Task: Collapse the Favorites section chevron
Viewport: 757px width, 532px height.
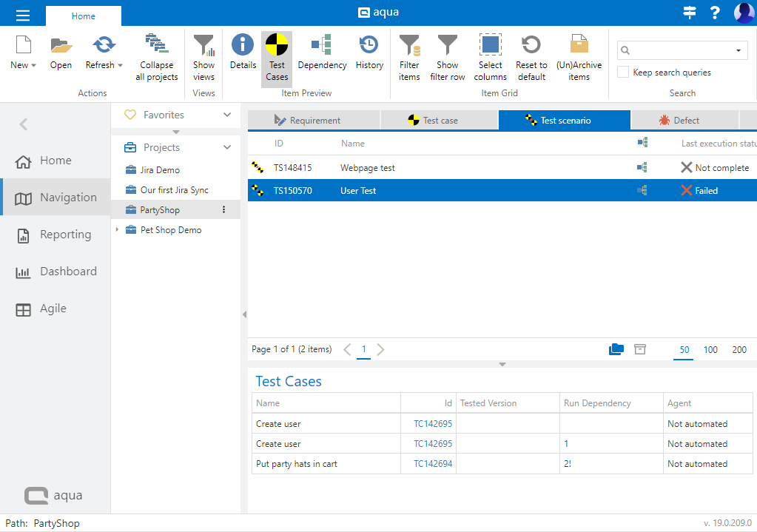Action: tap(227, 115)
